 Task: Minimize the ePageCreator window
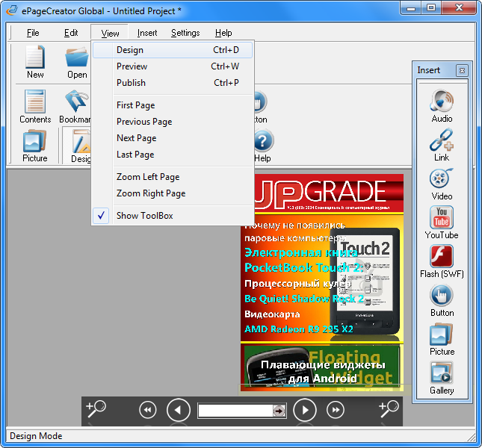(x=411, y=8)
